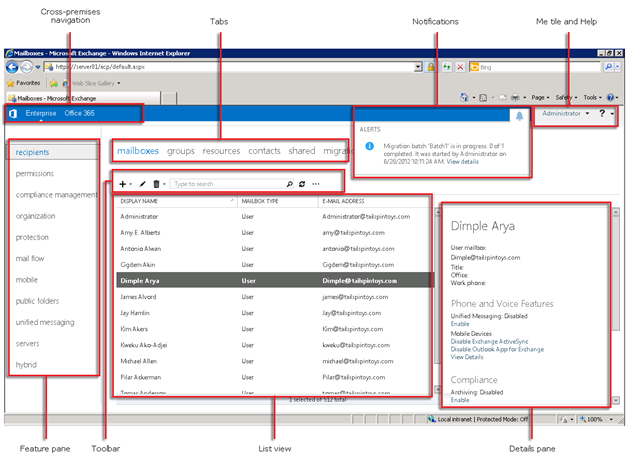Open the more options ellipsis
The width and height of the screenshot is (628, 470).
[x=316, y=184]
